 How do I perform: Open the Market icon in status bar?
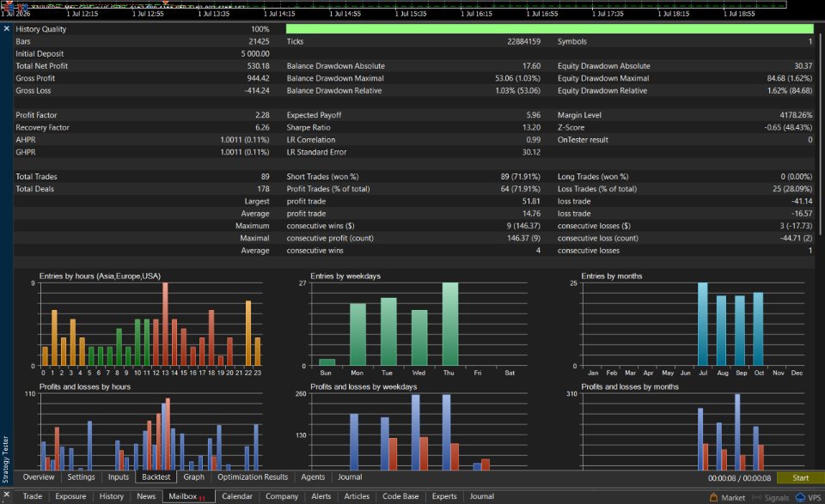tap(727, 497)
